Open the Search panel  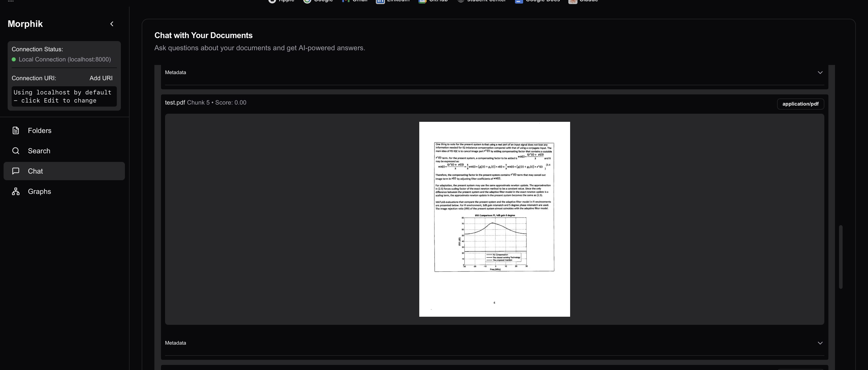39,151
